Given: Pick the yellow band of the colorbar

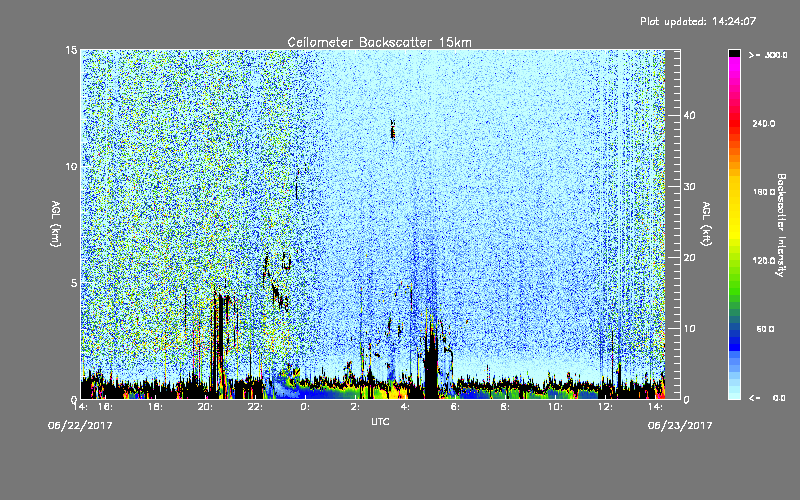Looking at the screenshot, I should (x=734, y=209).
